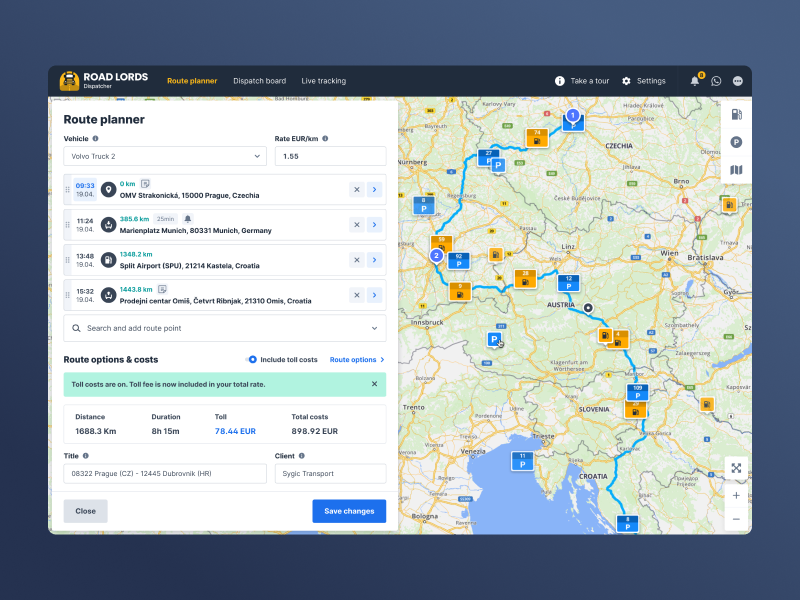This screenshot has height=600, width=800.
Task: Click the parking cluster marker 109 in Slovenia
Action: point(637,392)
